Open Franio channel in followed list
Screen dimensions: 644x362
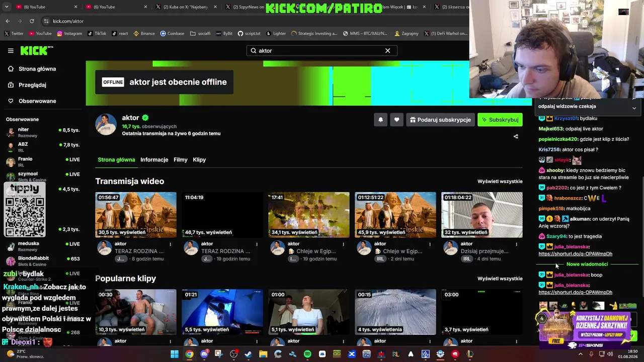(43, 161)
